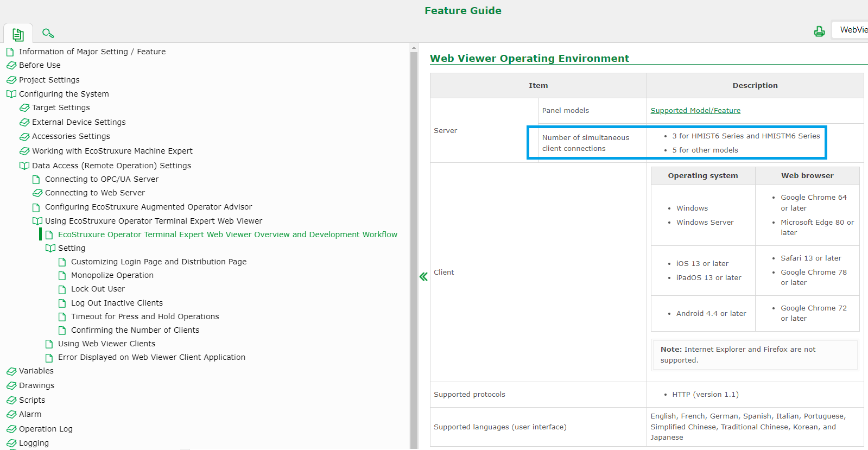Open Lock Out User topic

pyautogui.click(x=98, y=289)
